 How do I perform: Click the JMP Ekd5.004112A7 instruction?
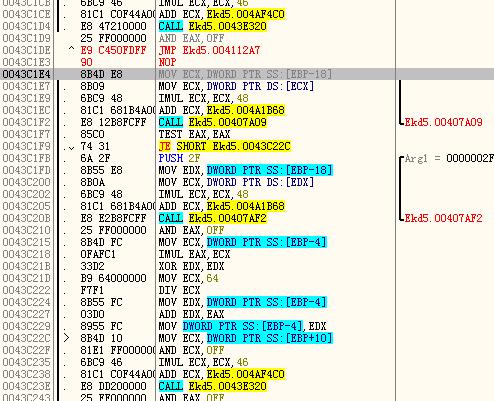click(x=209, y=50)
